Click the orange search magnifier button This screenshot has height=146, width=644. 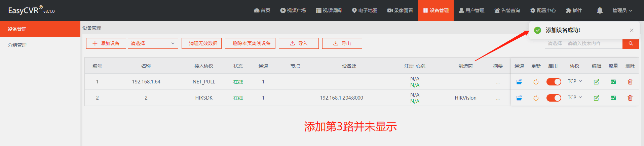(631, 43)
